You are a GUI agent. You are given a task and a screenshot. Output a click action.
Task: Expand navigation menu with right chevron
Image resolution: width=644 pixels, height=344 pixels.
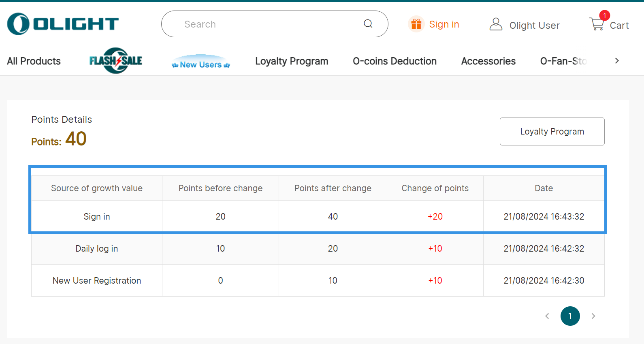click(x=616, y=61)
